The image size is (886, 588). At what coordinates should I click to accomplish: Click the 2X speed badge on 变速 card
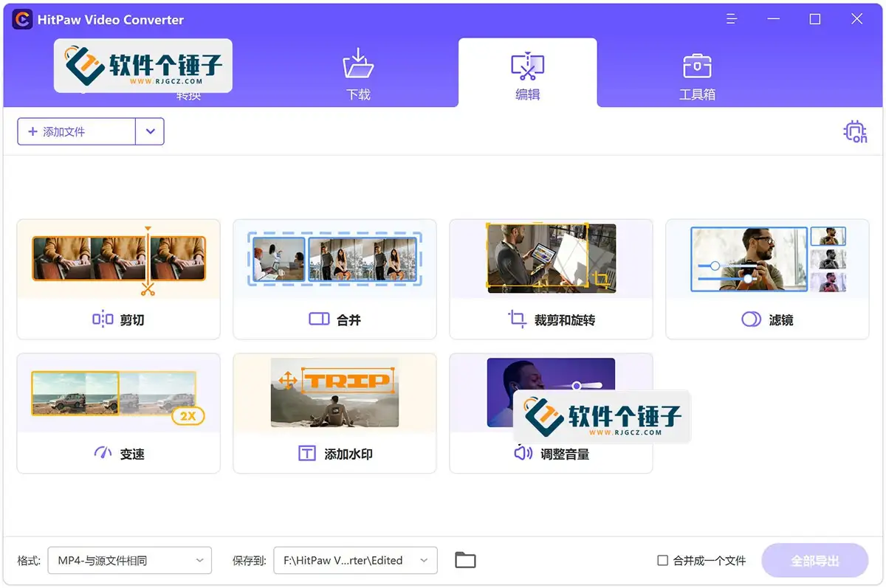pyautogui.click(x=188, y=416)
